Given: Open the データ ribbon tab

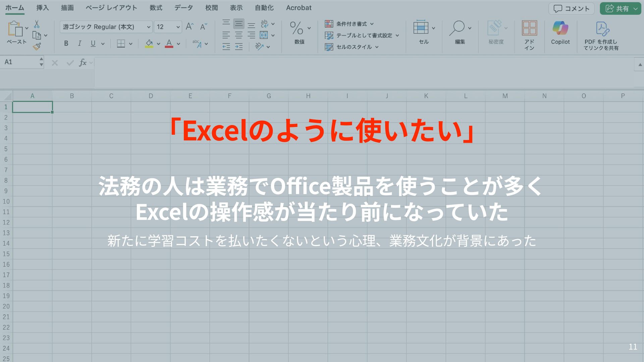Looking at the screenshot, I should pos(183,8).
